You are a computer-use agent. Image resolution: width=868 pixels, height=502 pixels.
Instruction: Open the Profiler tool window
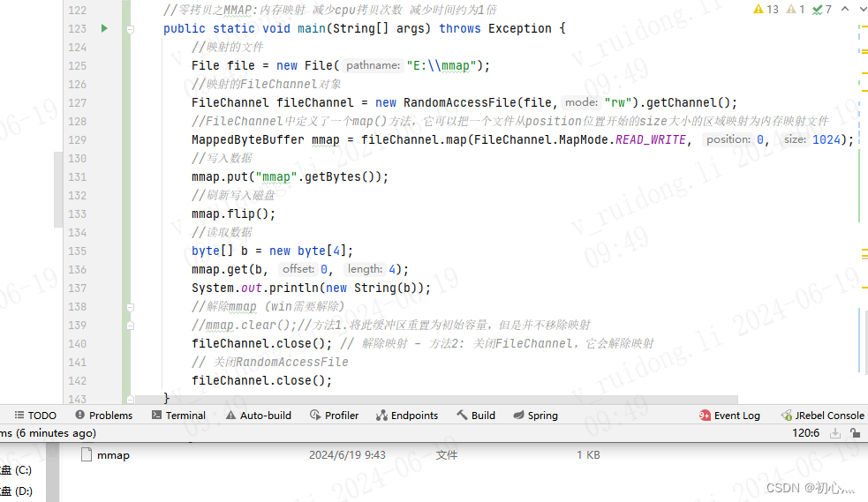click(335, 416)
